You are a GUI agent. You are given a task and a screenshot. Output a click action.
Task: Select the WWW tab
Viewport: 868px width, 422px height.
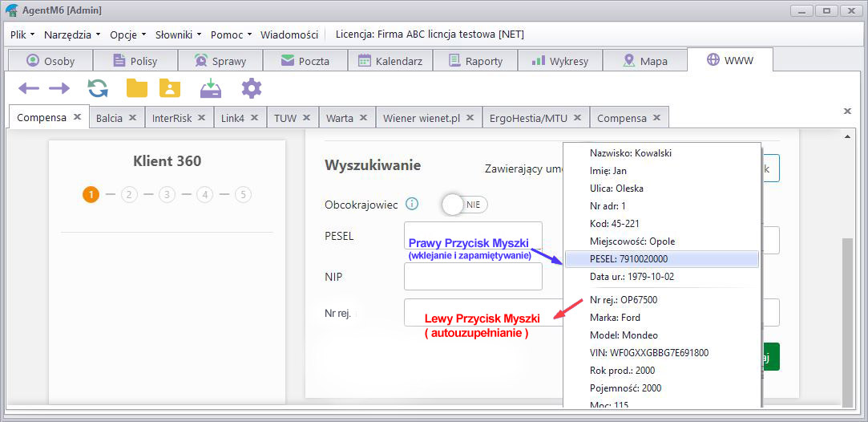pos(730,60)
